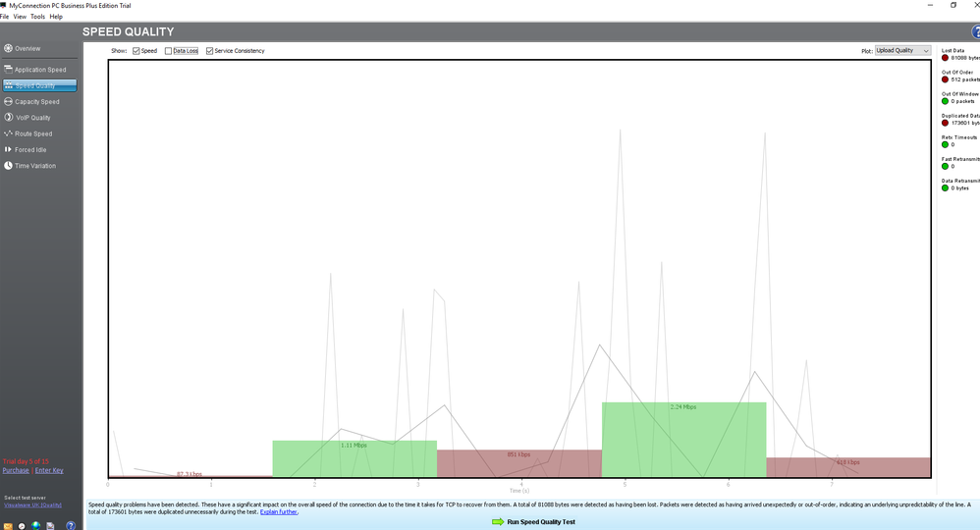Click the green Out Of Window status indicator
The image size is (980, 530).
point(945,101)
